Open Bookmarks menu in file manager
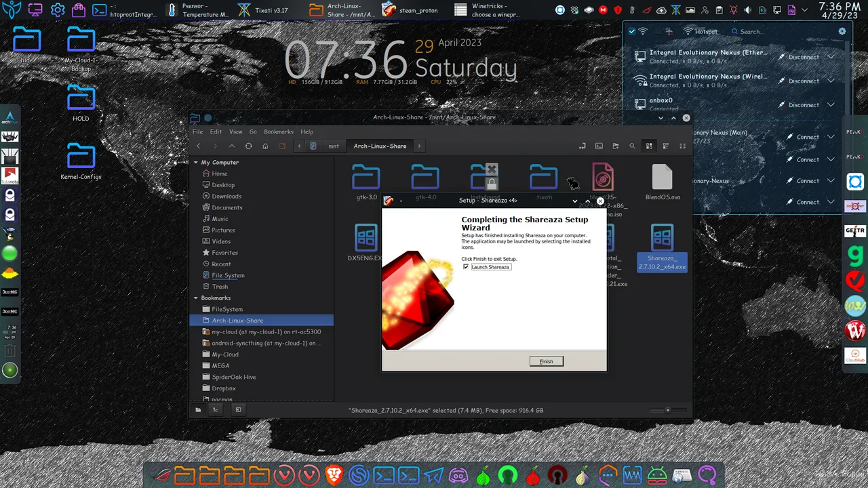The image size is (868, 488). tap(278, 131)
